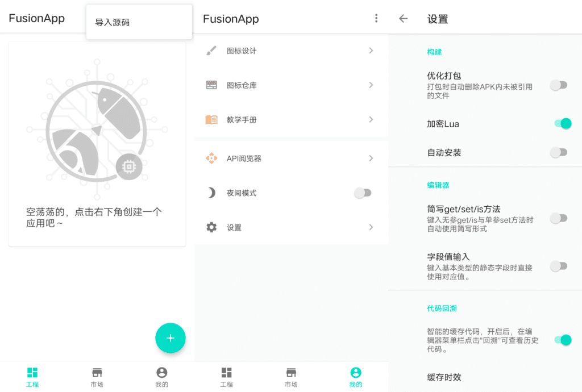Tap the 空荡荡的 empty-state message text

click(94, 218)
